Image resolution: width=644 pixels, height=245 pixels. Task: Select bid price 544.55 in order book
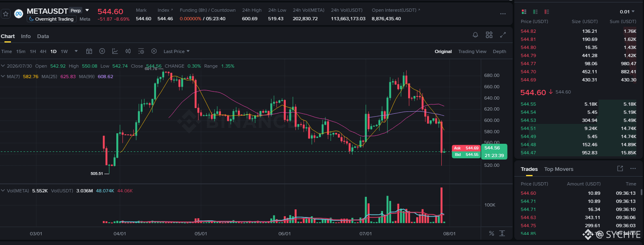(x=528, y=104)
